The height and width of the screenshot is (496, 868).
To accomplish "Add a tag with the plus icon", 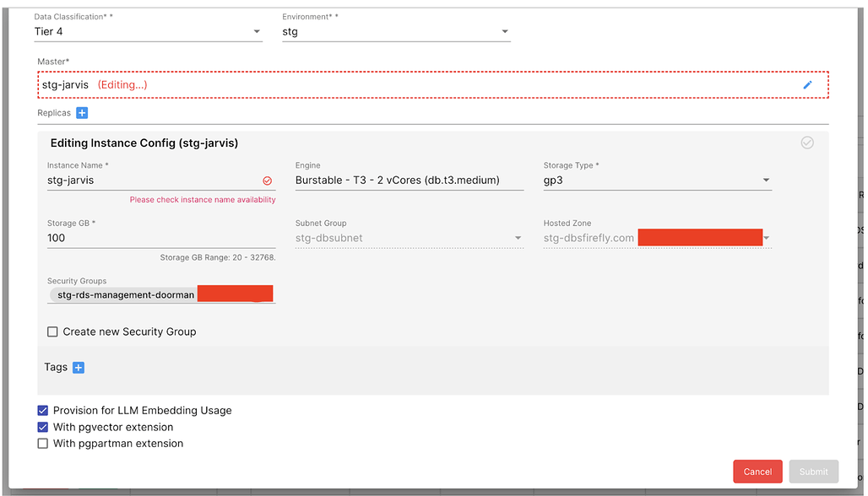I will point(79,367).
